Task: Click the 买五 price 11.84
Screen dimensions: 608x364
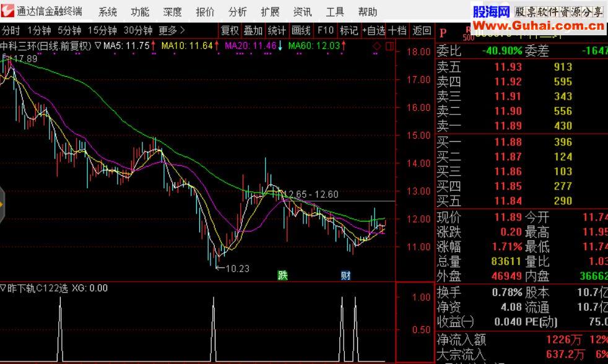Action: (508, 201)
